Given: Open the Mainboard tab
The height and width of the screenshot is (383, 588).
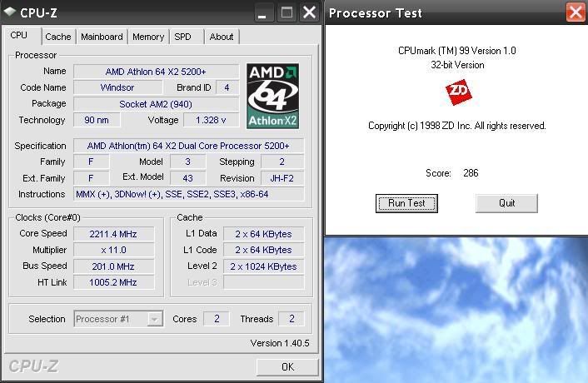Looking at the screenshot, I should coord(102,37).
